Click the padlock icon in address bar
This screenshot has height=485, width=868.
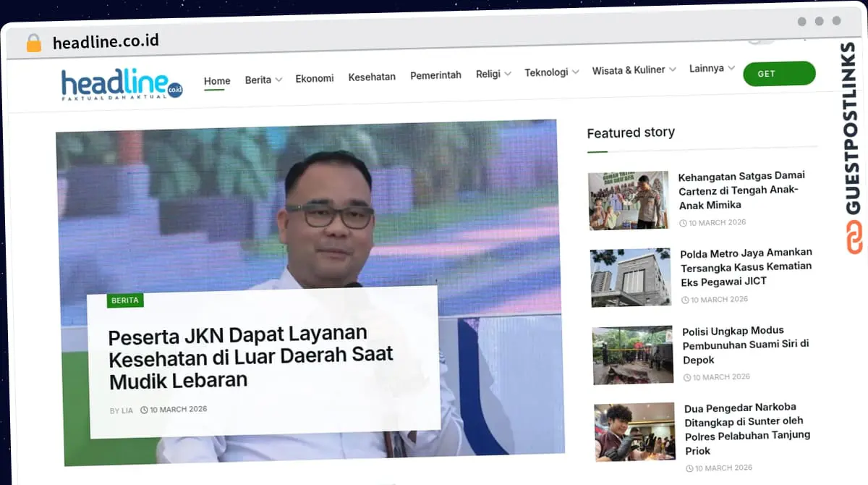click(x=34, y=43)
